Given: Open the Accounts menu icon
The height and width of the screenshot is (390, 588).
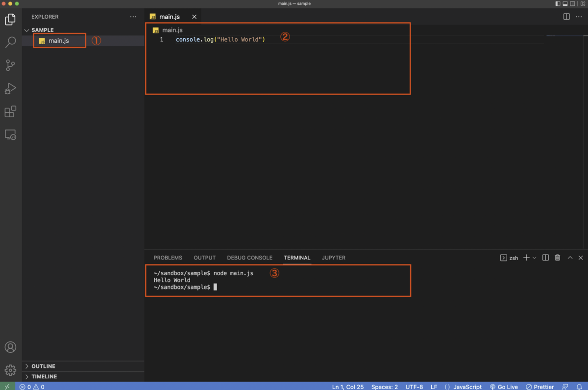Looking at the screenshot, I should (10, 347).
